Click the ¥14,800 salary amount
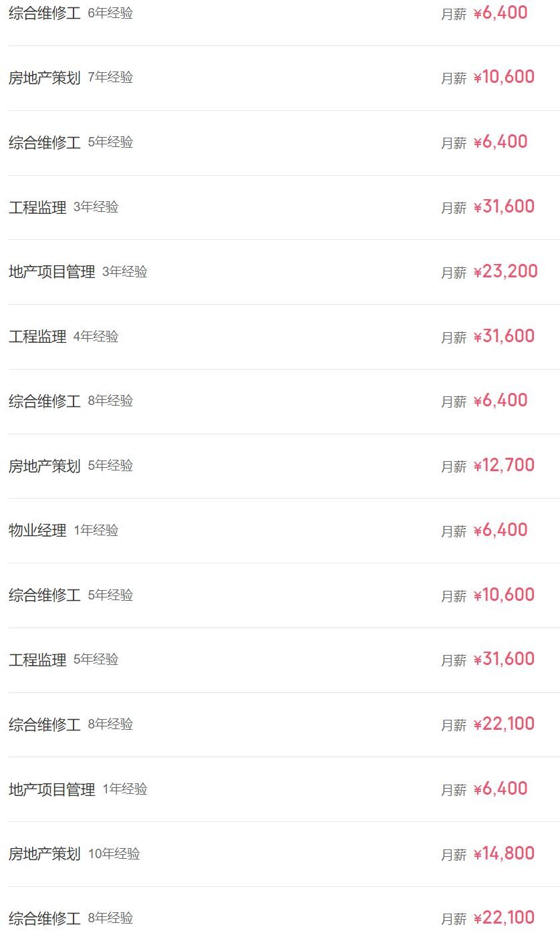560x939 pixels. pos(504,853)
